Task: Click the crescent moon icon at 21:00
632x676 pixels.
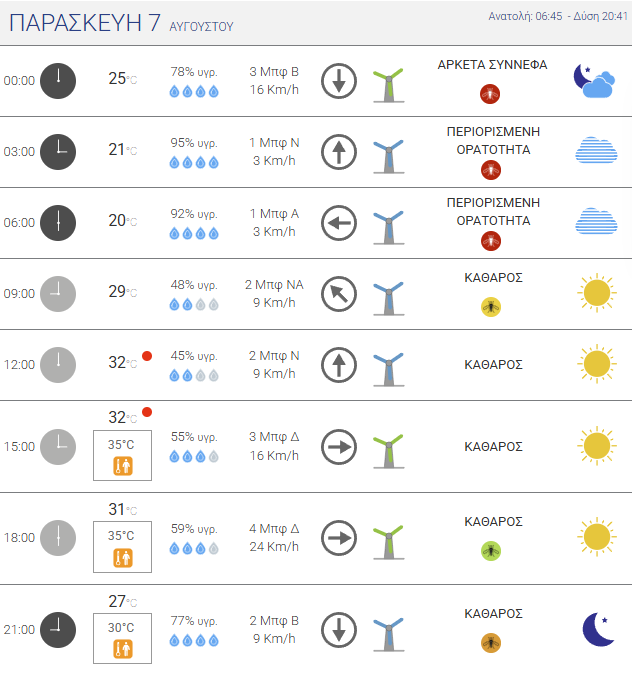Action: click(x=599, y=629)
